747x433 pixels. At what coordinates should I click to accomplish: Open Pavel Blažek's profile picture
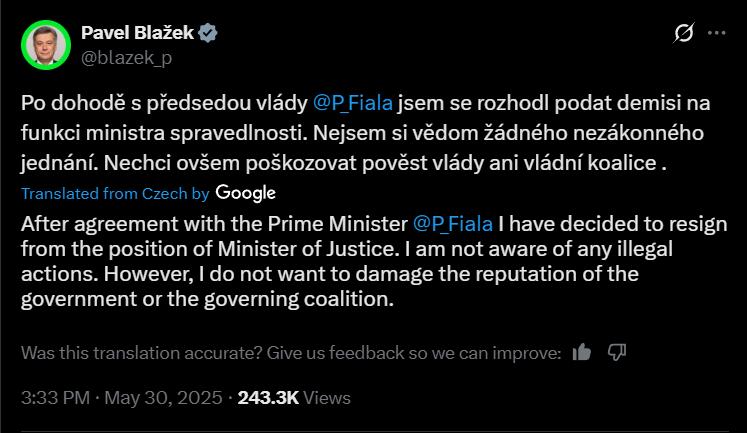tap(46, 45)
